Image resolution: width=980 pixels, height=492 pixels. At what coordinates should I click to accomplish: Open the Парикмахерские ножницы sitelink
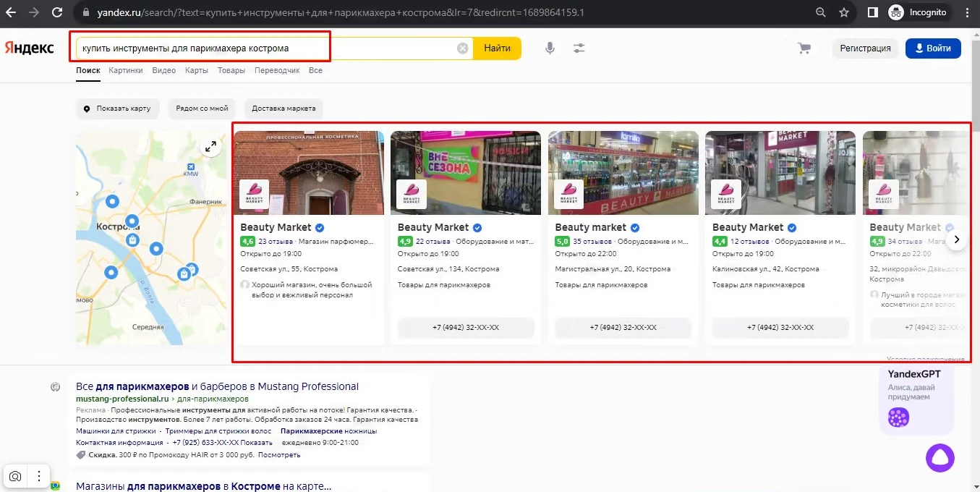pyautogui.click(x=328, y=430)
